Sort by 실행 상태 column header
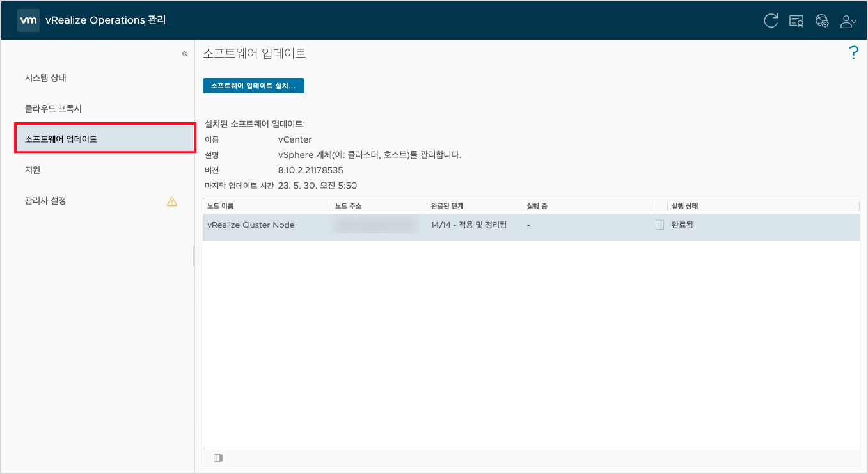The image size is (868, 474). click(762, 206)
